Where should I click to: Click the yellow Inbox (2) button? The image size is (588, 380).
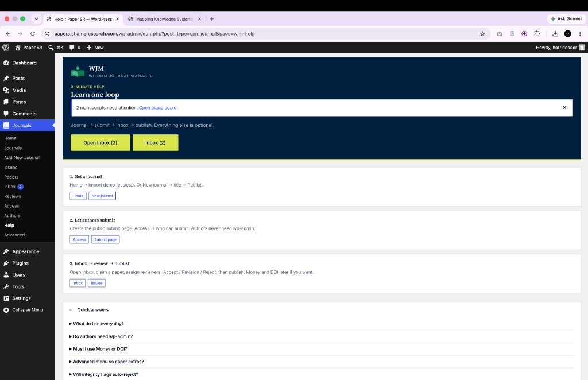(155, 143)
